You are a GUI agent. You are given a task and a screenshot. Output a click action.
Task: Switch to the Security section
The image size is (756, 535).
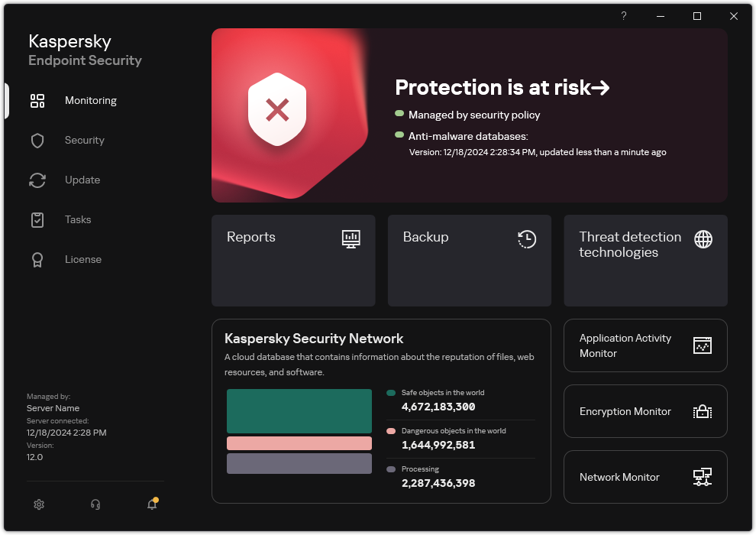(x=84, y=140)
